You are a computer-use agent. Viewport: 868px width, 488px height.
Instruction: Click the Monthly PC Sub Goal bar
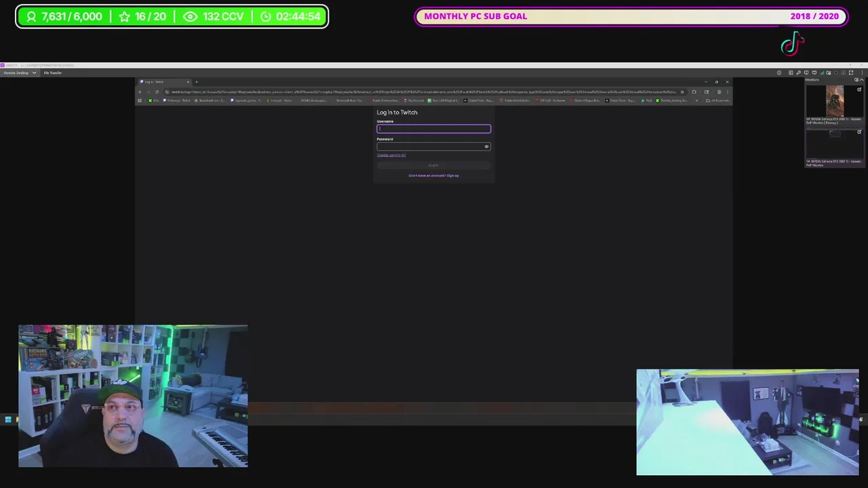point(631,16)
